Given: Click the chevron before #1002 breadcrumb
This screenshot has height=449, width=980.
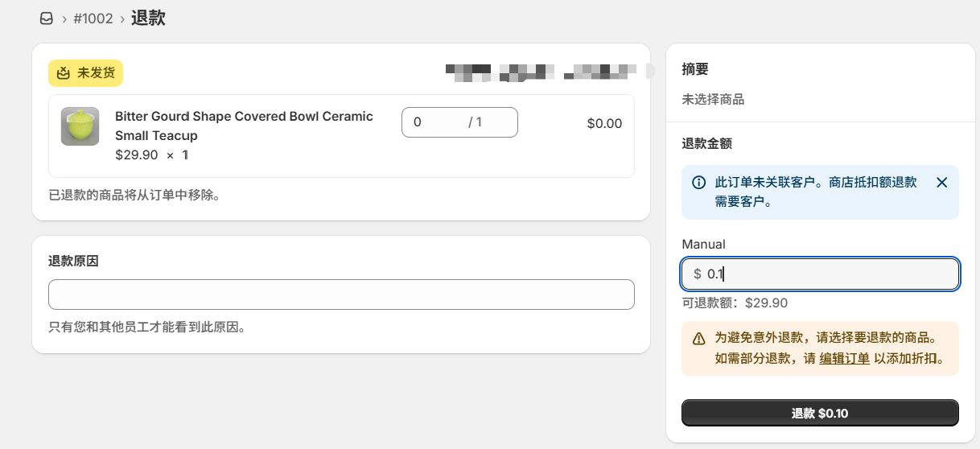Looking at the screenshot, I should tap(64, 19).
